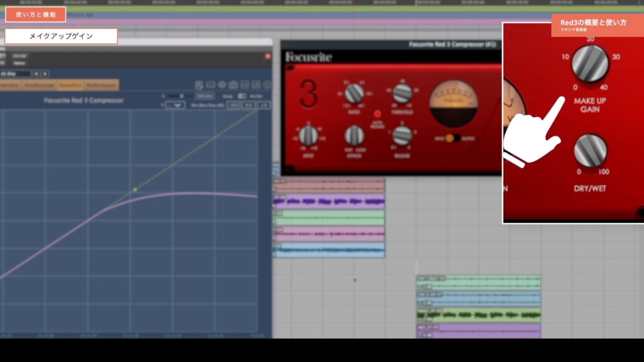
Task: Select the green clip in upper clip group
Action: coord(329,217)
